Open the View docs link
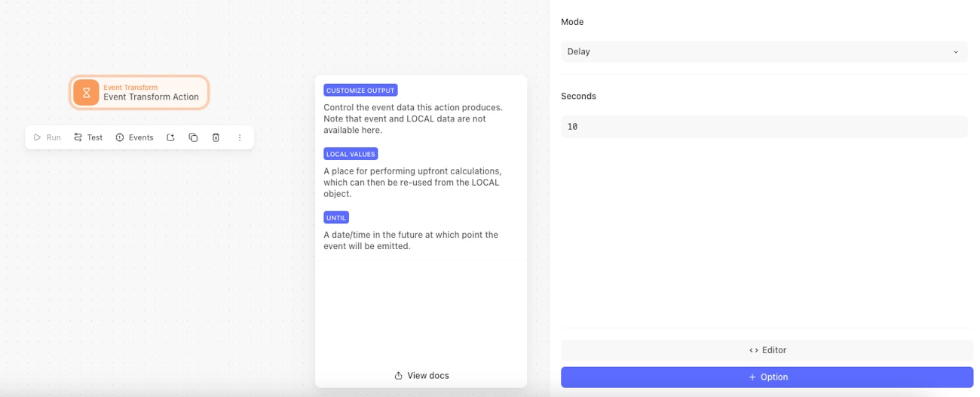This screenshot has height=397, width=980. coord(421,376)
